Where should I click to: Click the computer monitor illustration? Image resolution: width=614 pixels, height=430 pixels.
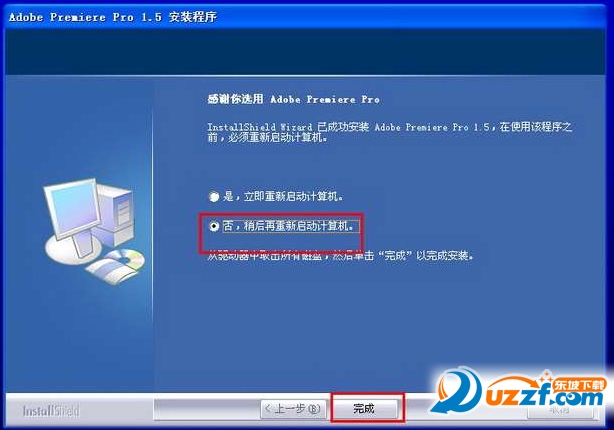(72, 209)
